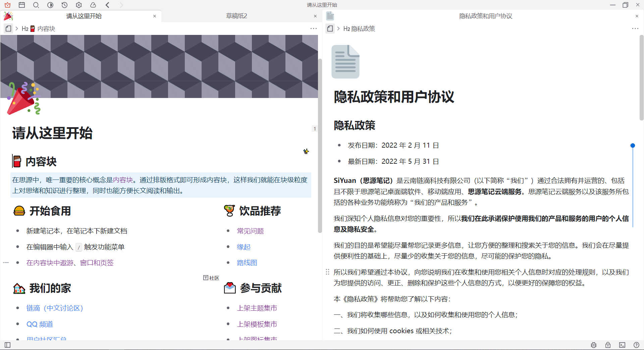Viewport: 644px width, 350px height.
Task: Open the settings panel
Action: pos(79,5)
